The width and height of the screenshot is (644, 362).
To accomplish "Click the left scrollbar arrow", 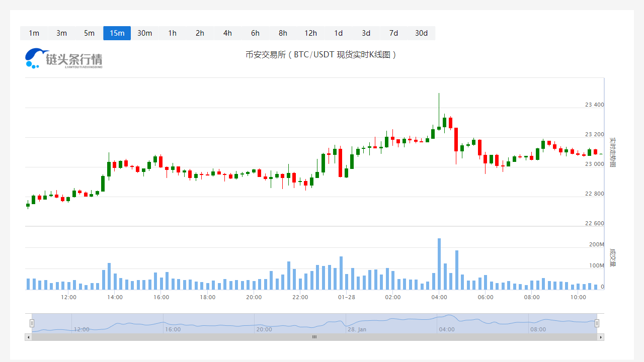I will coord(28,337).
